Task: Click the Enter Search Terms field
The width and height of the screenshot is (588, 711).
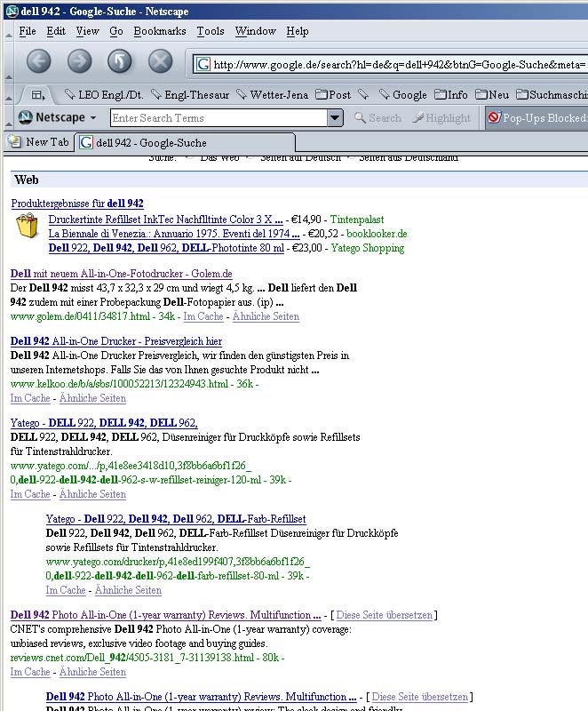Action: coord(219,118)
